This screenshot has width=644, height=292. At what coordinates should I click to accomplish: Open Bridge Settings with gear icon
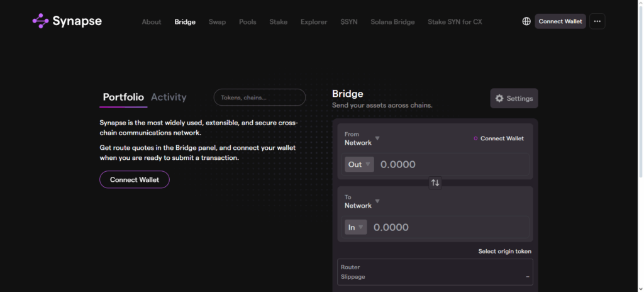pos(514,98)
